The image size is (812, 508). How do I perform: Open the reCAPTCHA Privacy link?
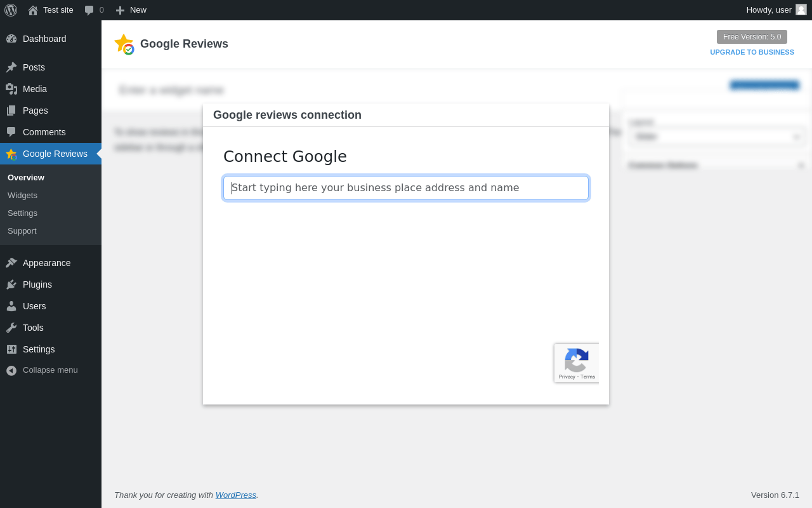point(567,377)
